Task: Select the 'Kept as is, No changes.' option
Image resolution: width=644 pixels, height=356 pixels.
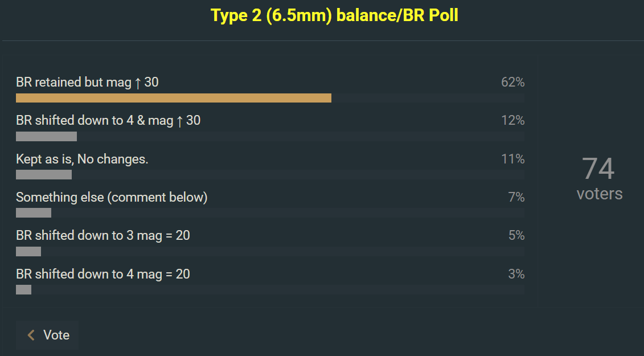Action: click(82, 159)
